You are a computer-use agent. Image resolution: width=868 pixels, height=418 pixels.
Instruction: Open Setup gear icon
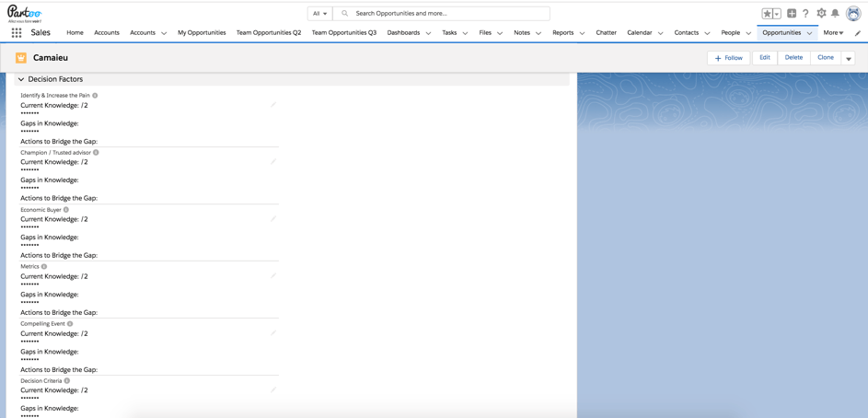tap(821, 13)
